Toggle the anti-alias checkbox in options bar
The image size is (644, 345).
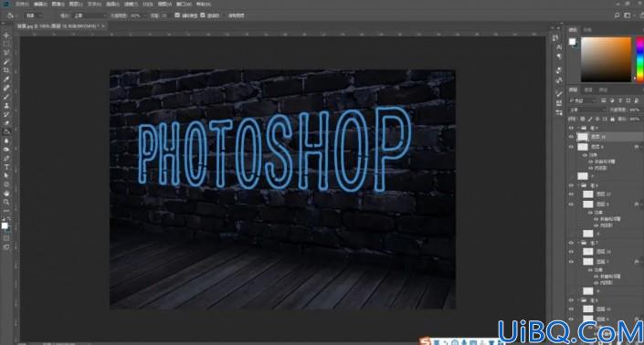click(x=177, y=16)
